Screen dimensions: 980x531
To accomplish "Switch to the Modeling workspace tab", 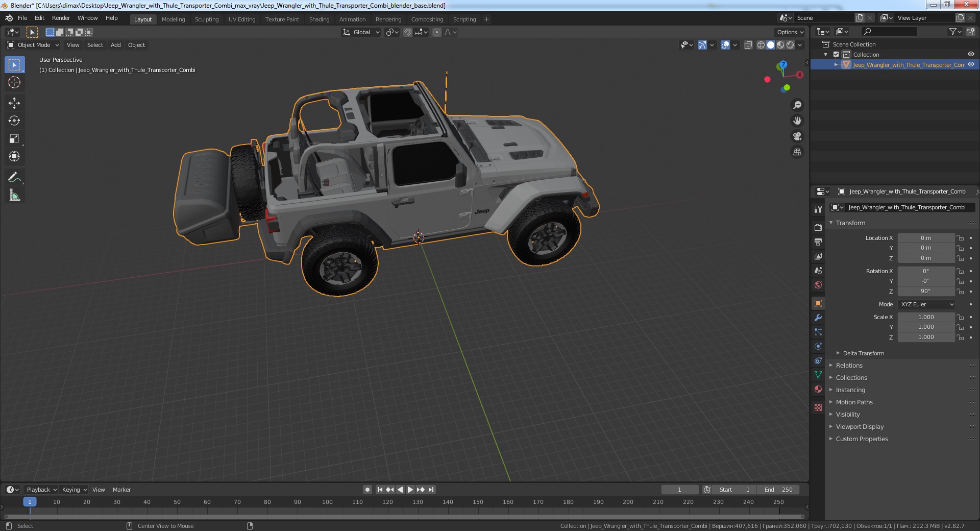I will point(173,19).
